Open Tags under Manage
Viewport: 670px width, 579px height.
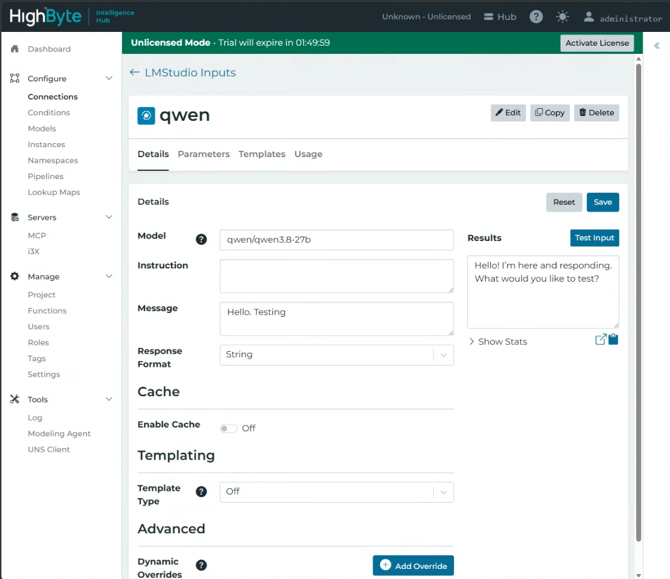coord(36,358)
